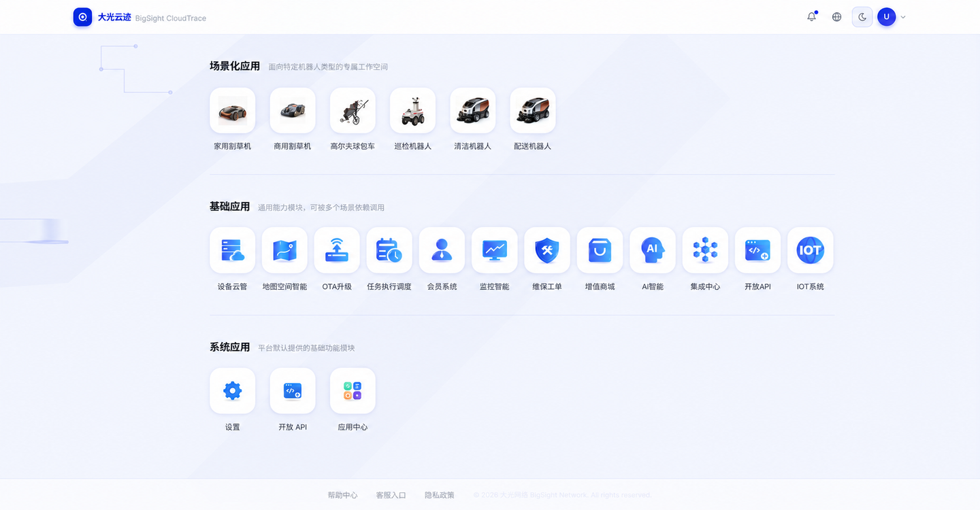The height and width of the screenshot is (510, 980).
Task: Click the 系统应用 section heading
Action: [230, 347]
